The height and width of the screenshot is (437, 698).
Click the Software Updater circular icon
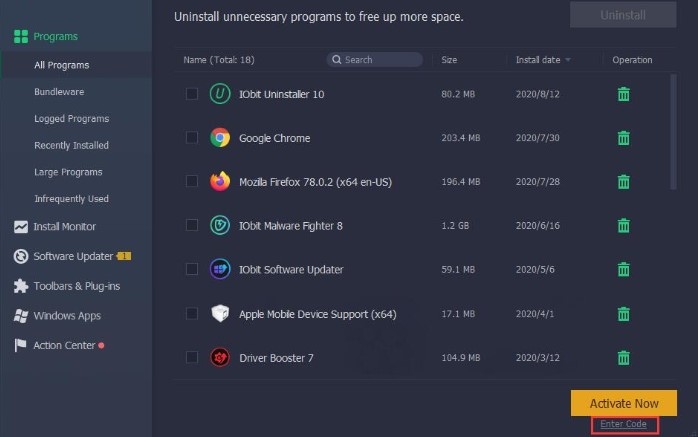(x=20, y=256)
